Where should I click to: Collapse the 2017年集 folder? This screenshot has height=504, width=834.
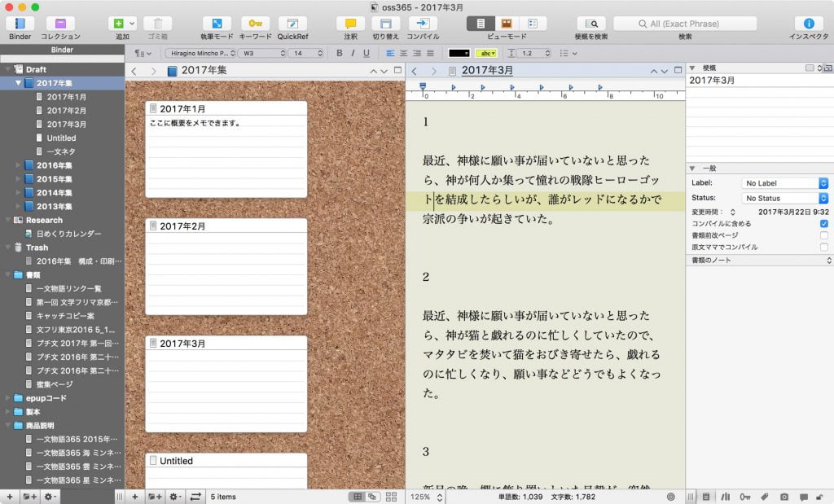[x=18, y=83]
